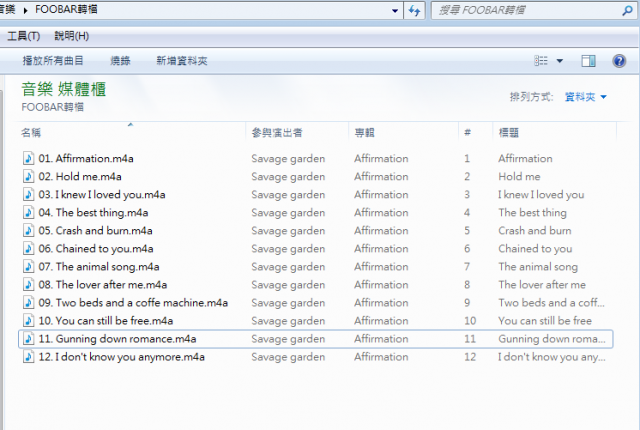Open the 排列方式 資料夾 dropdown

[585, 97]
